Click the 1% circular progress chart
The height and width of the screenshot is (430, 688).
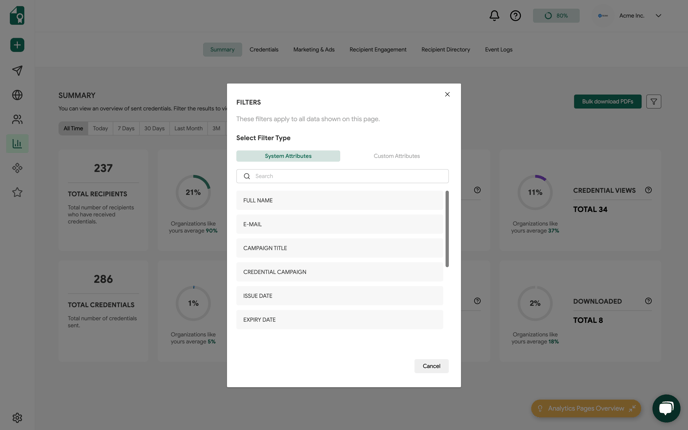(x=193, y=303)
